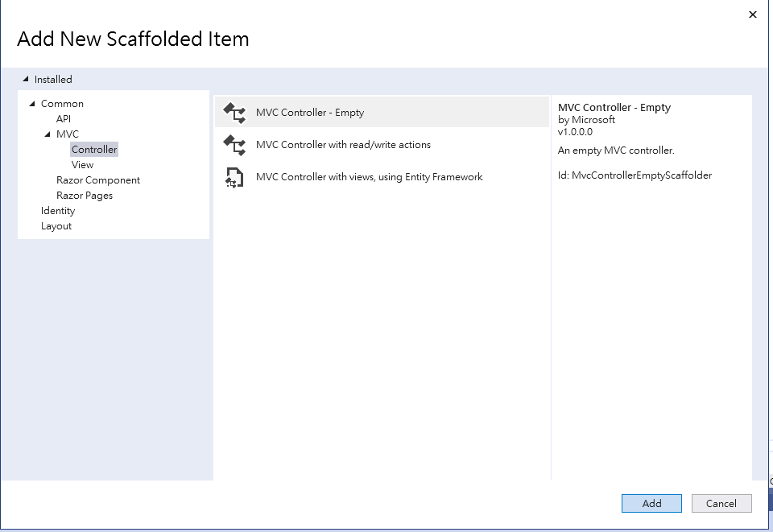Click the Entity Framework controller template icon
Image resolution: width=773 pixels, height=532 pixels.
[x=234, y=177]
